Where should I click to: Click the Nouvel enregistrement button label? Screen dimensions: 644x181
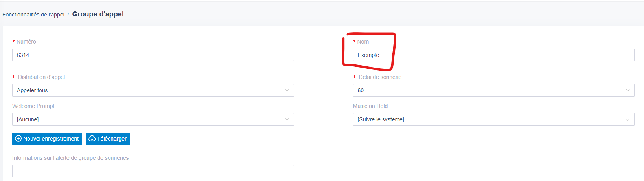click(51, 139)
